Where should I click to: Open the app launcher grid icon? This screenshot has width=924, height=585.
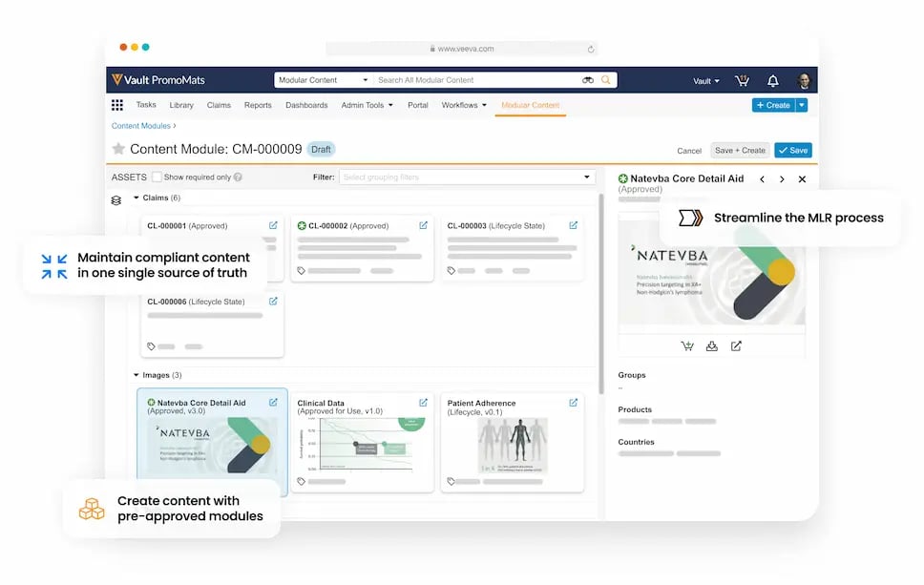[117, 105]
